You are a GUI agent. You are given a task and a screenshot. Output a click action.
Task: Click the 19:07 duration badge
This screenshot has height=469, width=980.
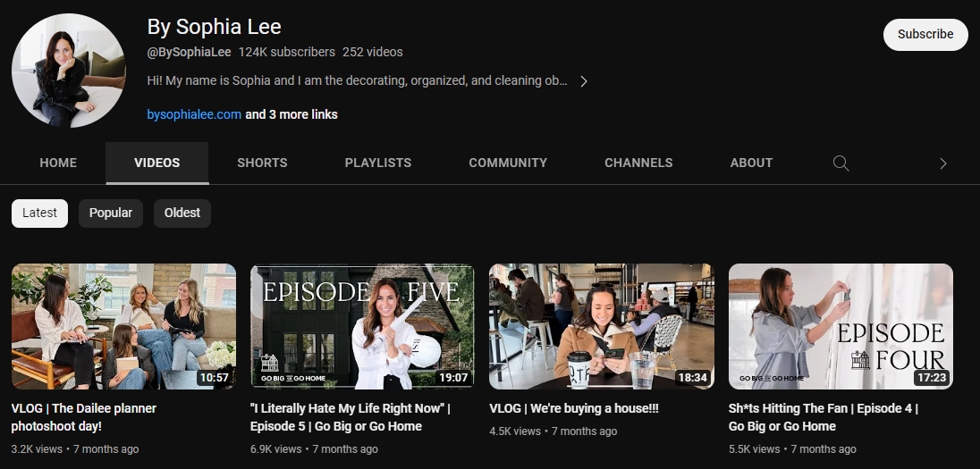click(453, 377)
